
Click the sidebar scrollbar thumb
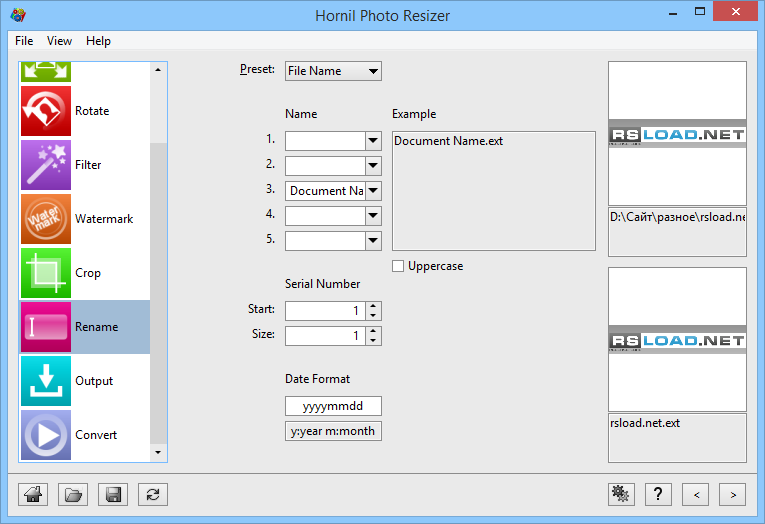[158, 293]
